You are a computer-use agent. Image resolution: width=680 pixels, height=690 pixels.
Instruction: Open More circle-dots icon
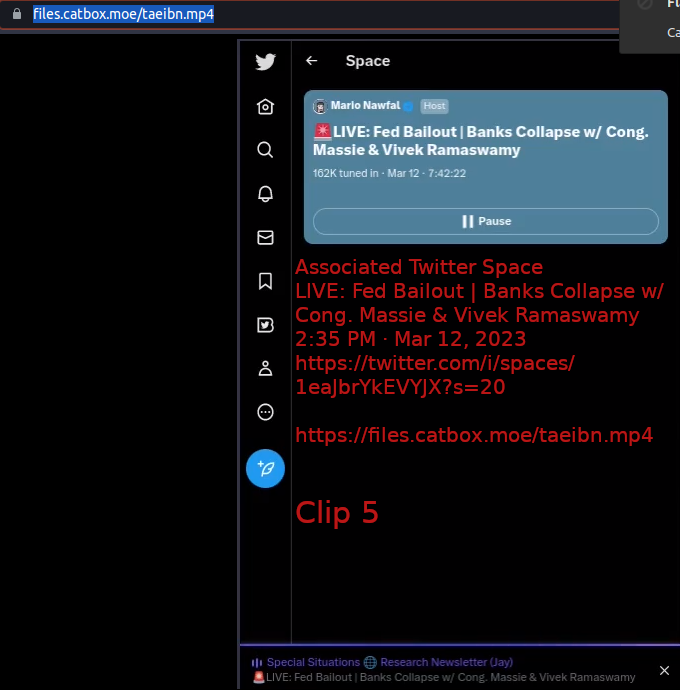click(x=265, y=412)
